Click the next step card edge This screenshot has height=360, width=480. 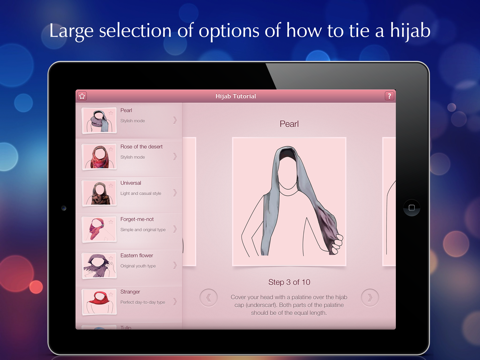389,201
